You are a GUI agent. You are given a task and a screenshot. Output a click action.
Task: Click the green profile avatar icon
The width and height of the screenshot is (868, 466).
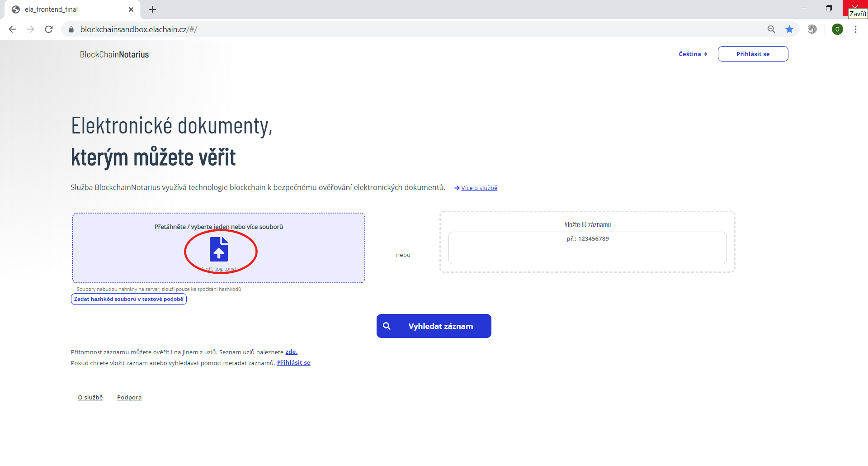click(x=837, y=29)
